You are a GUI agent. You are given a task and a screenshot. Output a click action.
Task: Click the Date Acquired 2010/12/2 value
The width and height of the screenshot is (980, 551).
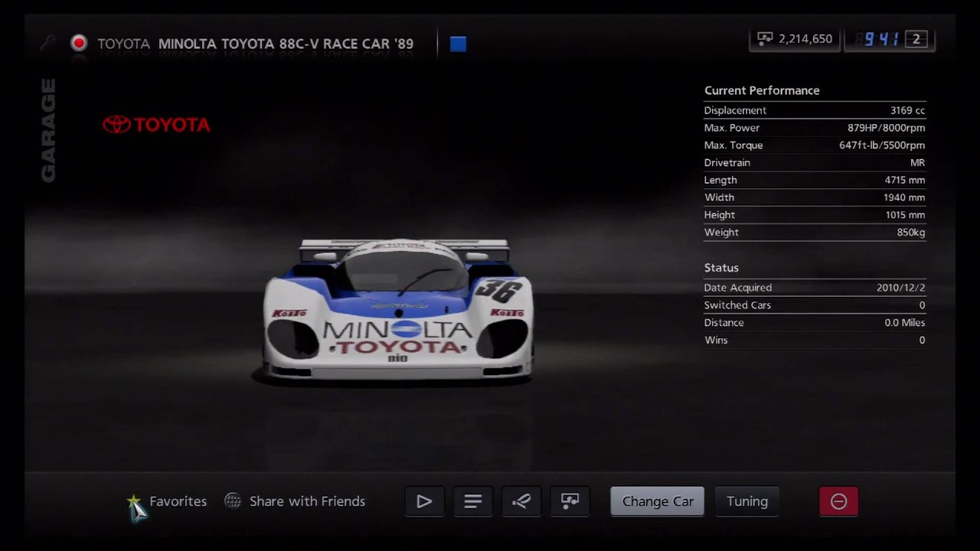tap(900, 288)
